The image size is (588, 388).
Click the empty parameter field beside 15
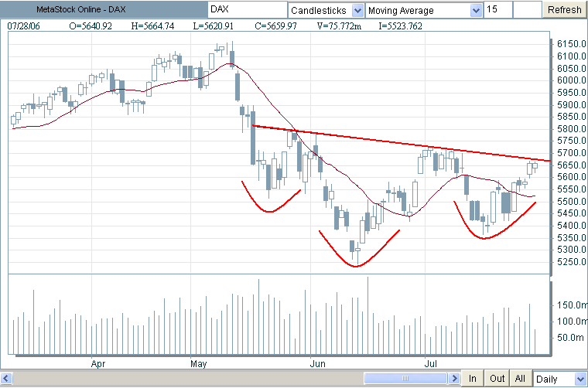pos(527,9)
